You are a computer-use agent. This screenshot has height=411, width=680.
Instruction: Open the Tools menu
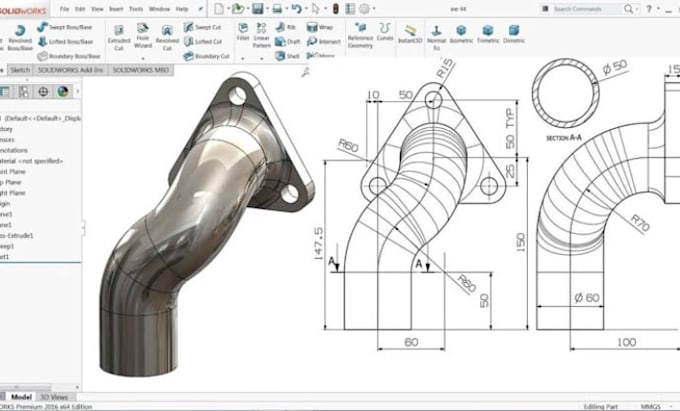136,9
